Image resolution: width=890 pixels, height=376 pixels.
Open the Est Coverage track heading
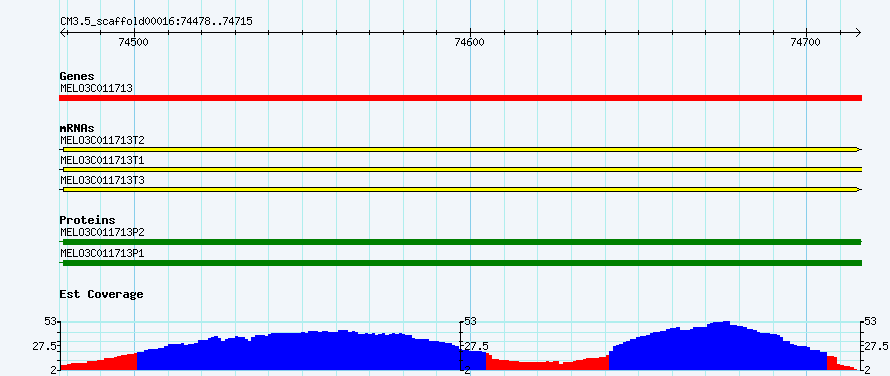click(101, 294)
